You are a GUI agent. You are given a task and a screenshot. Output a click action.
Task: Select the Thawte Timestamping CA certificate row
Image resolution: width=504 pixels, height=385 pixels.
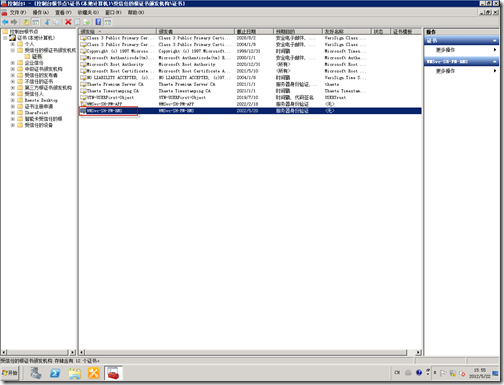pos(250,91)
